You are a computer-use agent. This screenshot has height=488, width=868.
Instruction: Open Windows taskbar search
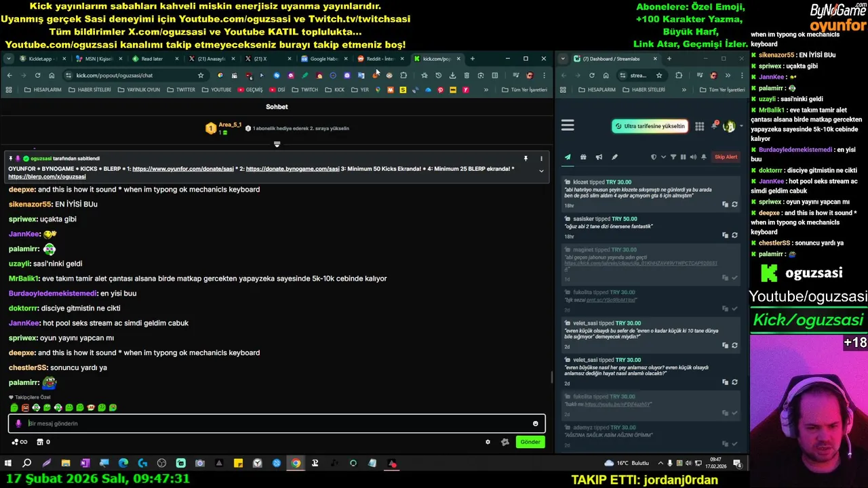(27, 464)
